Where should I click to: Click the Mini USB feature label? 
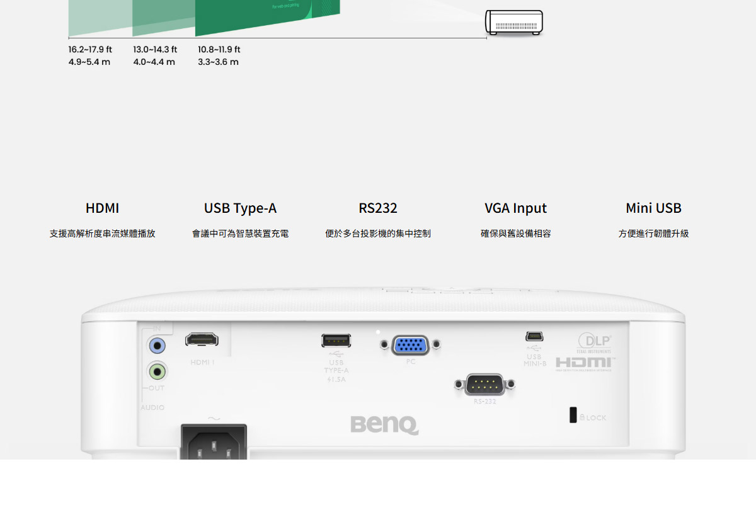653,208
